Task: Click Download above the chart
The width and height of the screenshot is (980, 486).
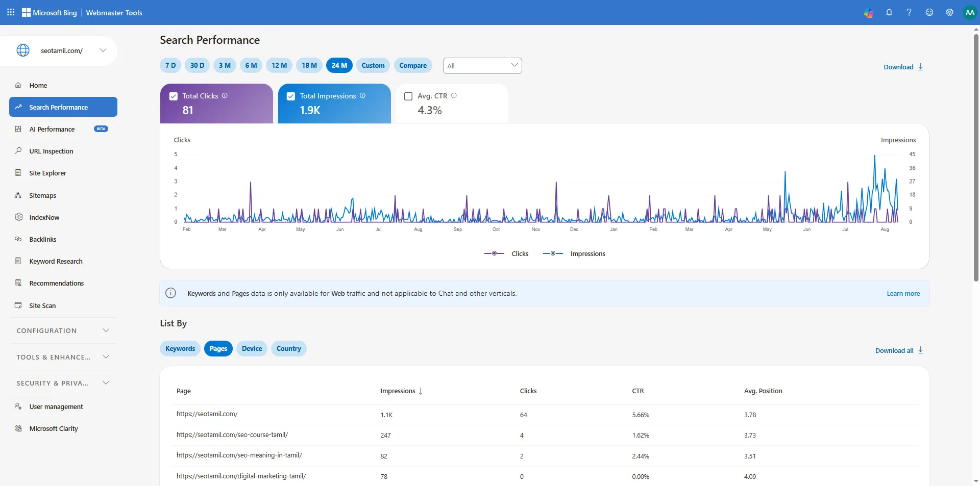Action: tap(903, 67)
